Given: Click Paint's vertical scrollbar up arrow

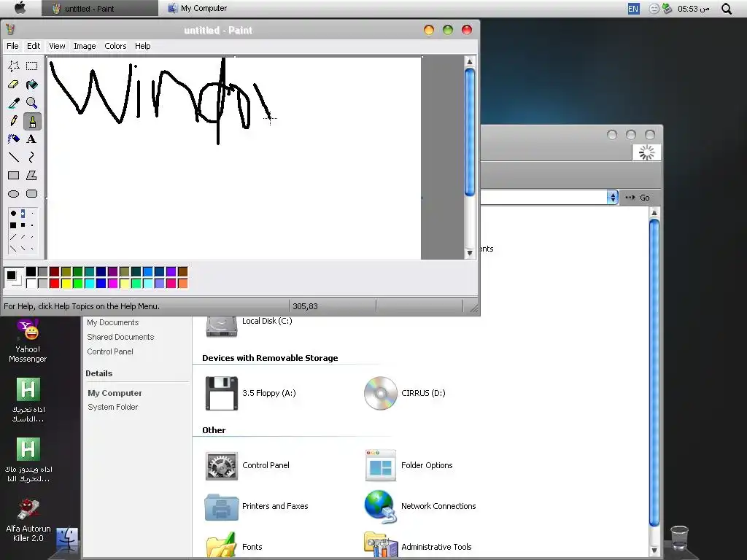Looking at the screenshot, I should point(469,62).
